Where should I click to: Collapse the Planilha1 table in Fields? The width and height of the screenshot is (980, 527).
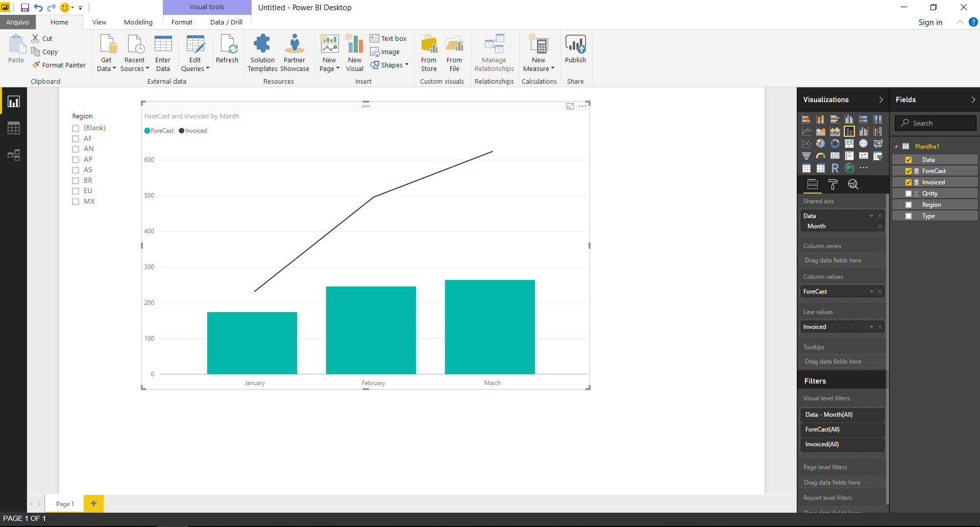pos(896,147)
